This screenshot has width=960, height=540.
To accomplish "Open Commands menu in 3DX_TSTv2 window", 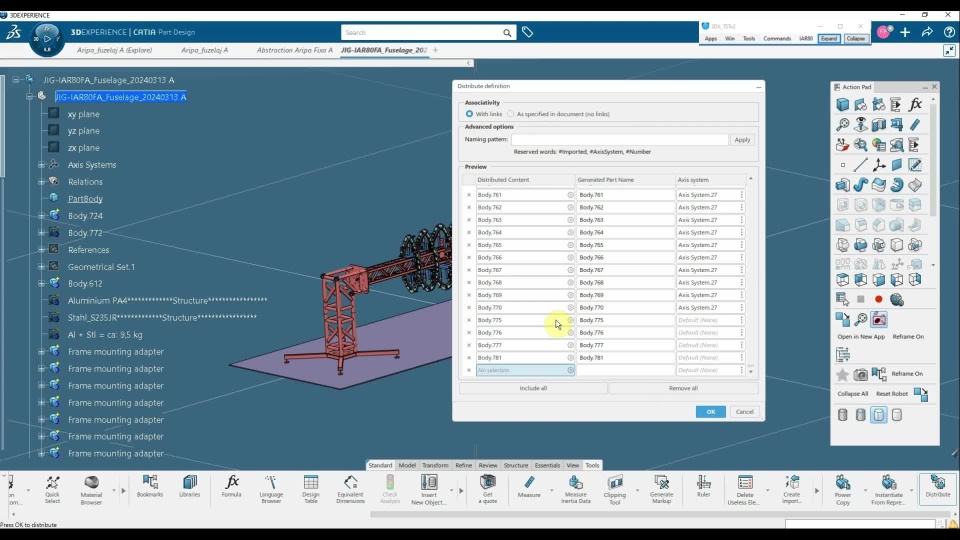I will 777,39.
